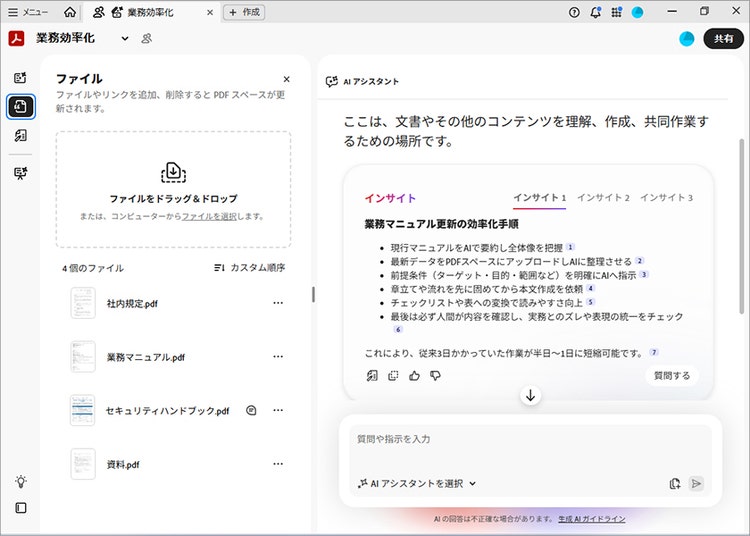750x536 pixels.
Task: Click citation marker 3
Action: click(x=644, y=274)
